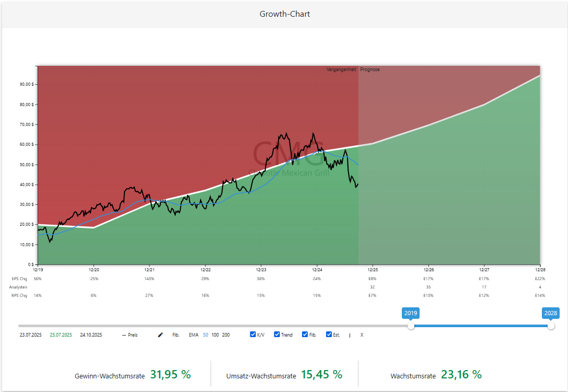568x392 pixels.
Task: Click the Gewinn-Wachstumsrate 31,95 % value
Action: [170, 374]
